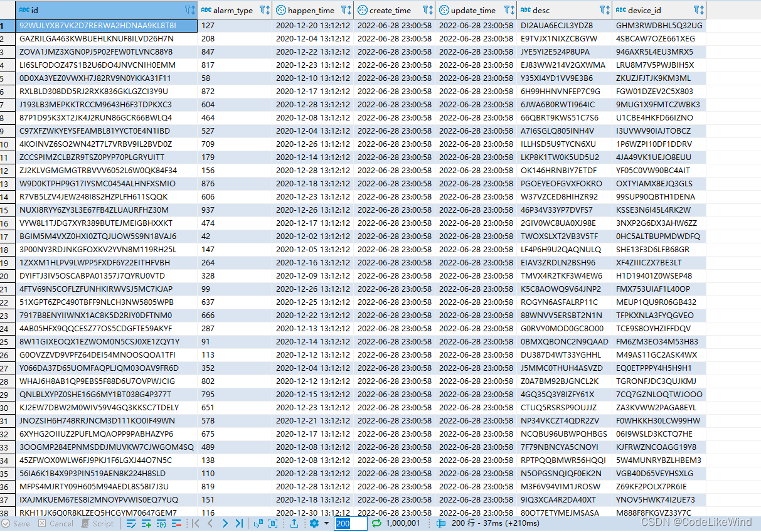The image size is (761, 532).
Task: Select device_id cell 5W4MUNRYBZLHBEM3
Action: click(659, 460)
